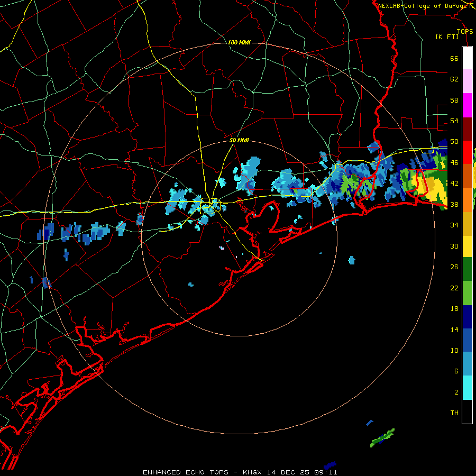
Task: Pick the cyan legend swatch
Action: click(x=467, y=387)
